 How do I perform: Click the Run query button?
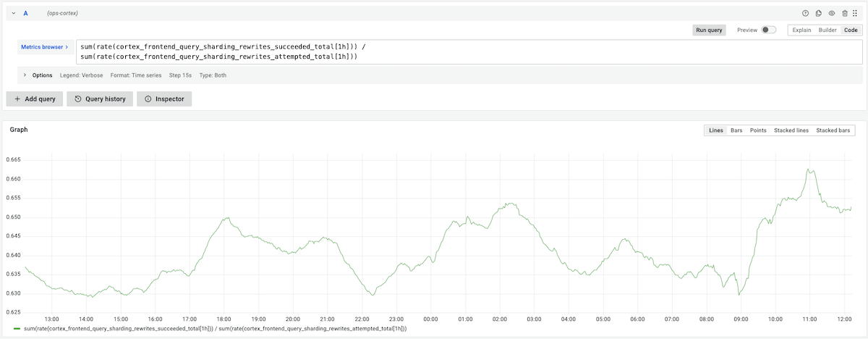[x=709, y=30]
